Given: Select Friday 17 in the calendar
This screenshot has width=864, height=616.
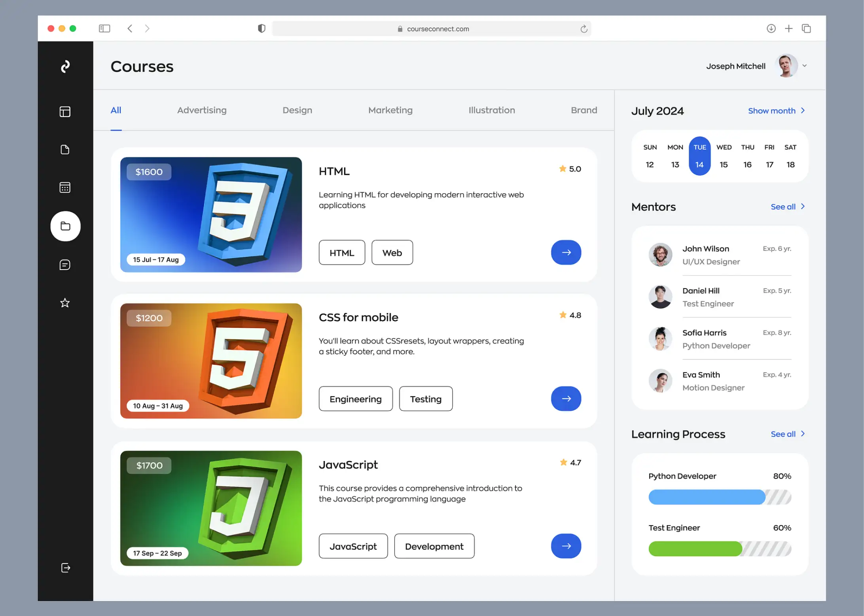Looking at the screenshot, I should (x=769, y=156).
